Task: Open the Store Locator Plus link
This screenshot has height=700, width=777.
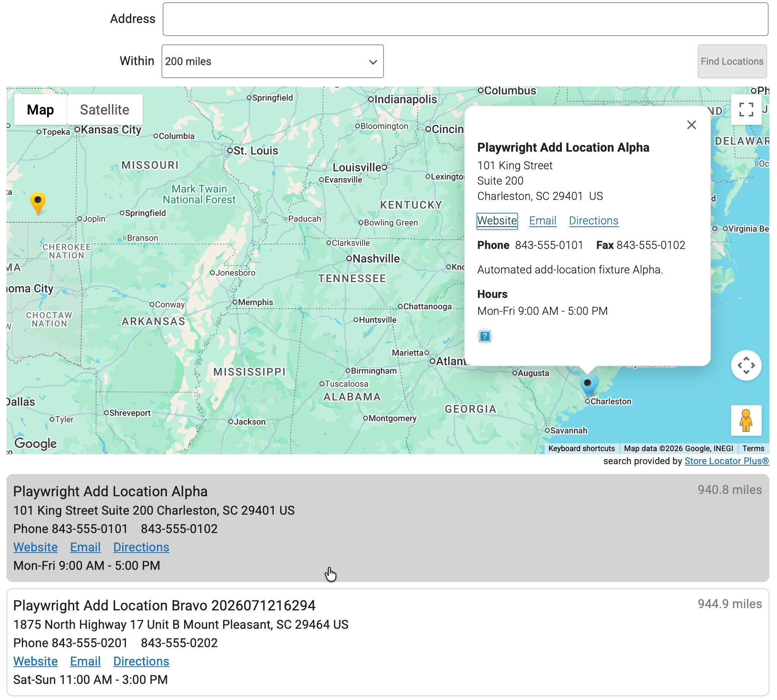Action: (x=726, y=461)
